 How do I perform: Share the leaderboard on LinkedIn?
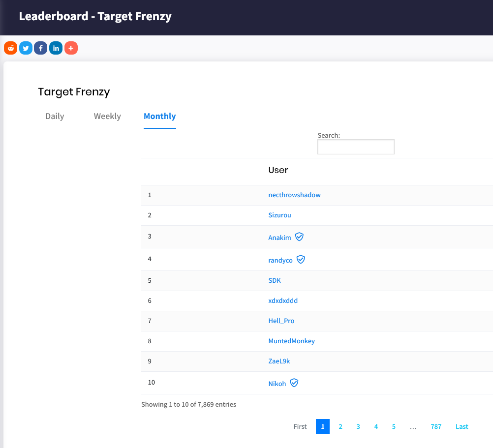pos(56,48)
